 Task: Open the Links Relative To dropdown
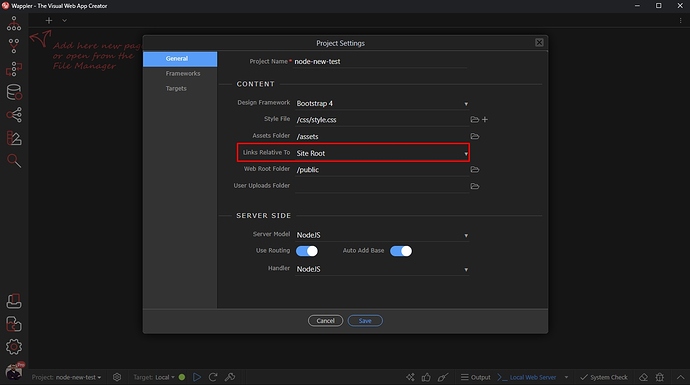(382, 153)
